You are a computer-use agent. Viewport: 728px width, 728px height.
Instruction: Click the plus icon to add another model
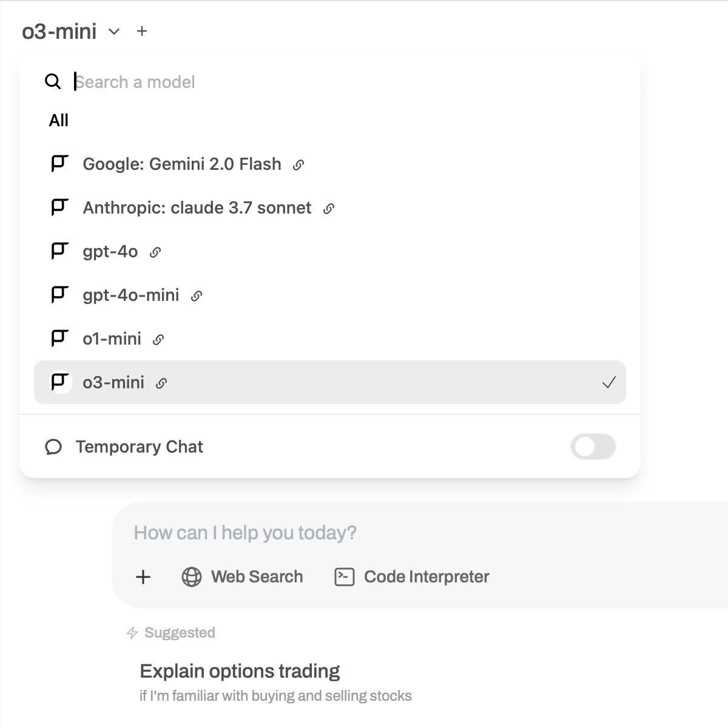(142, 31)
